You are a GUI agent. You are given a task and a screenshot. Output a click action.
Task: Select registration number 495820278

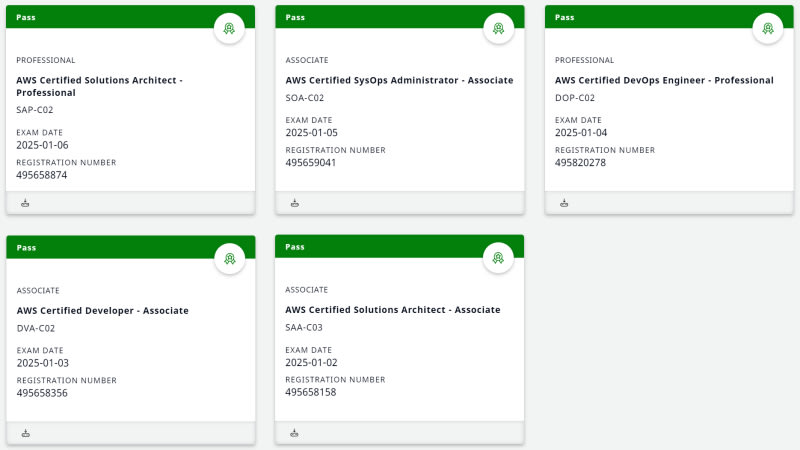580,163
